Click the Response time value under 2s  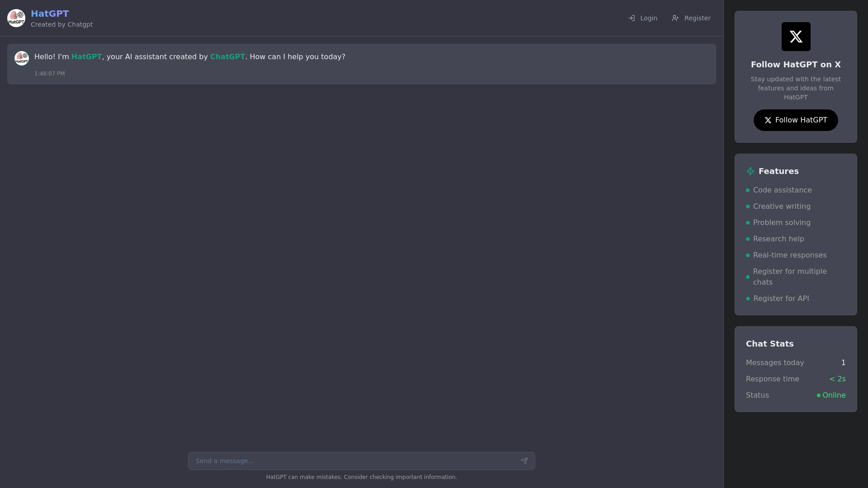tap(837, 379)
